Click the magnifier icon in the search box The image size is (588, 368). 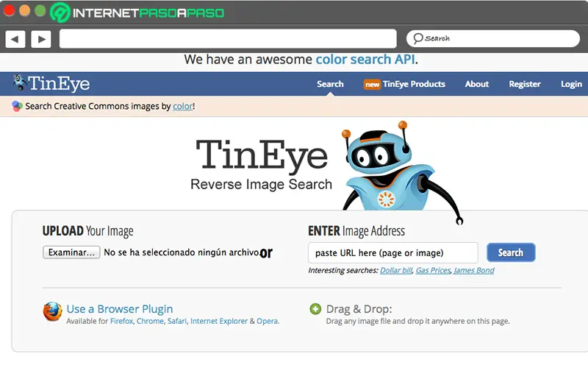pos(417,38)
